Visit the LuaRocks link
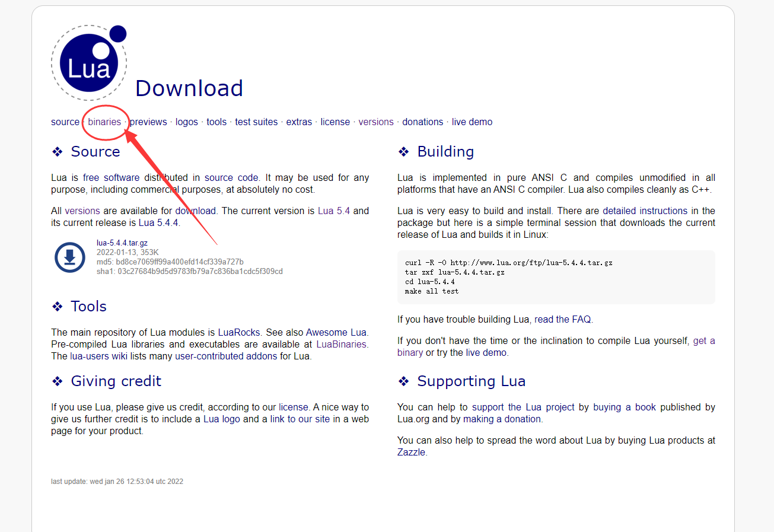Screen dimensions: 774x532 (238, 332)
